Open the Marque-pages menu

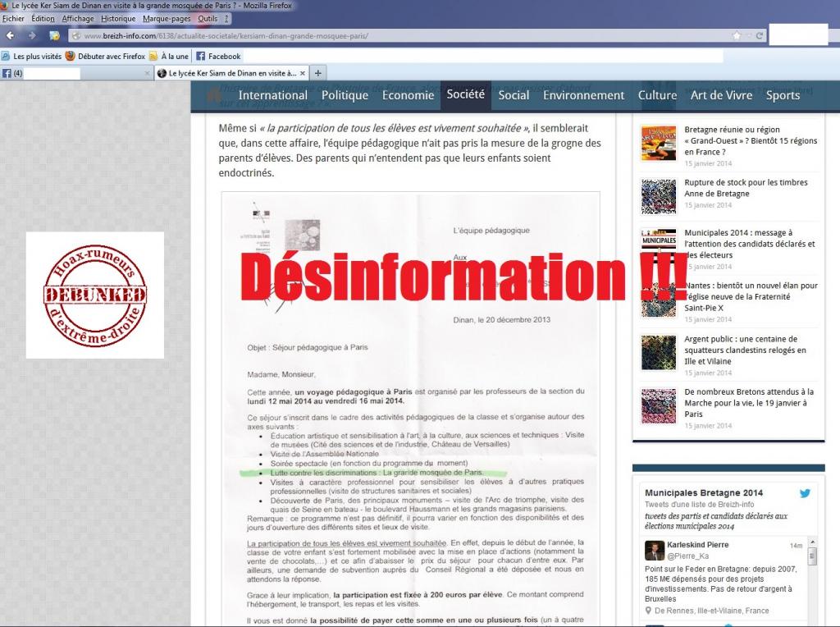(x=167, y=18)
